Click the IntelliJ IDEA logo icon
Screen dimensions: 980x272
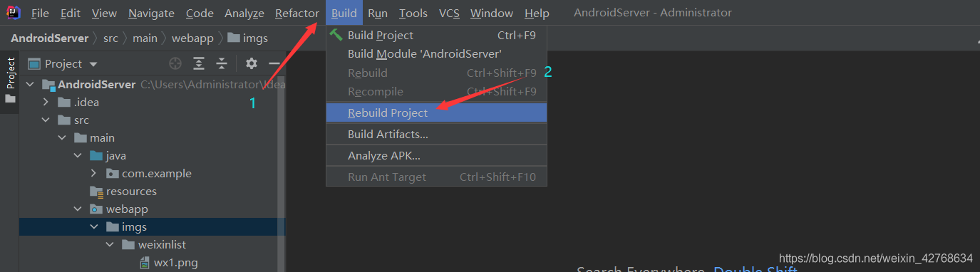(14, 12)
